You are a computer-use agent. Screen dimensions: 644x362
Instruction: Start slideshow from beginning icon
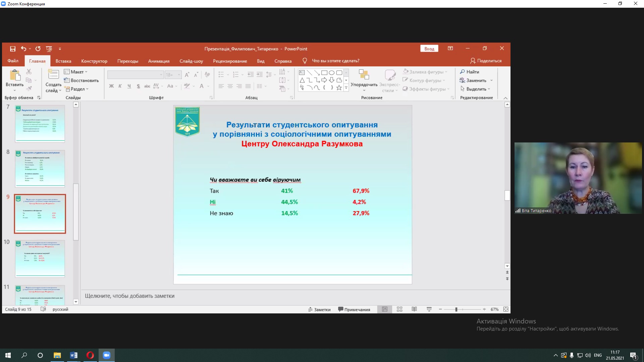point(49,49)
